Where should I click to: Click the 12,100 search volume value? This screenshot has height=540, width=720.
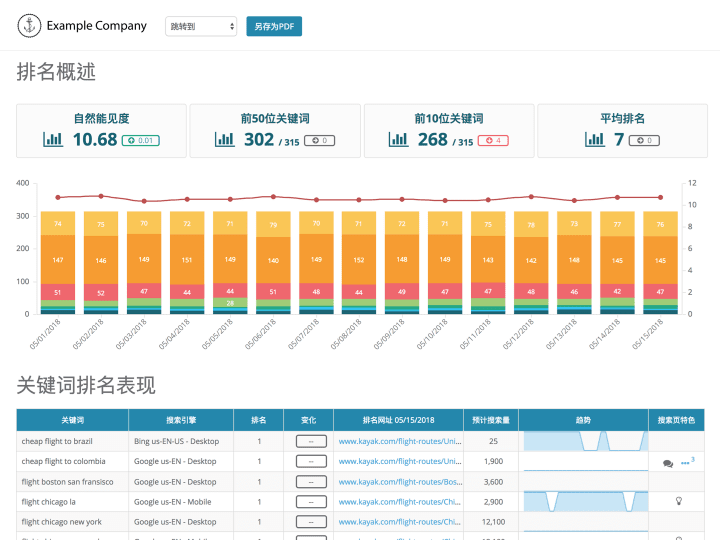point(493,522)
